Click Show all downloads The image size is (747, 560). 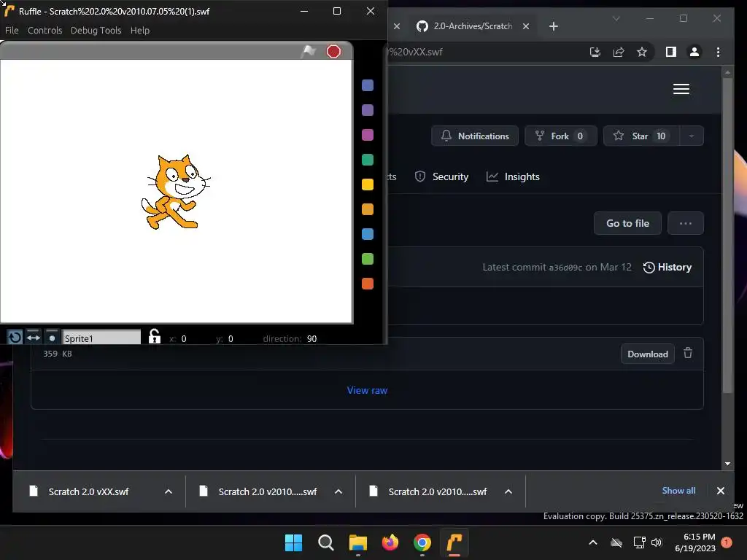pos(678,491)
